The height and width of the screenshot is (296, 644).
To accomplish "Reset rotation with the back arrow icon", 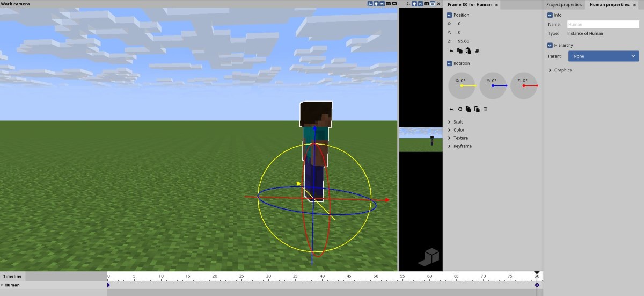I will point(451,109).
